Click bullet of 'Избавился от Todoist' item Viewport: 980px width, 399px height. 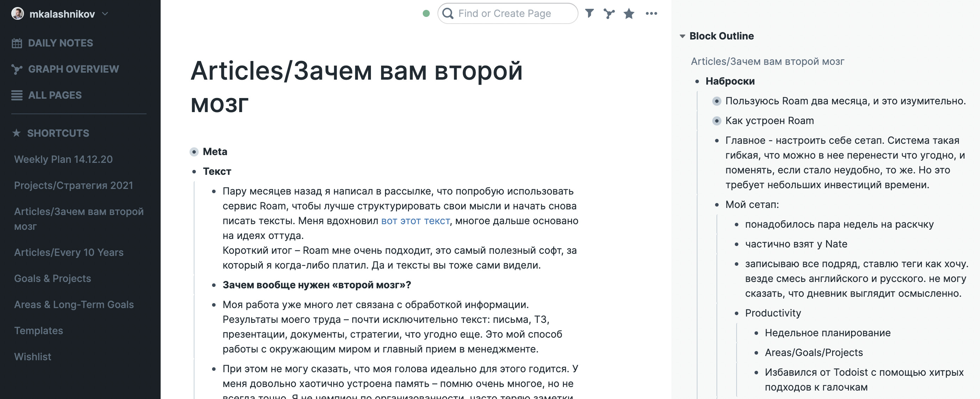point(756,373)
